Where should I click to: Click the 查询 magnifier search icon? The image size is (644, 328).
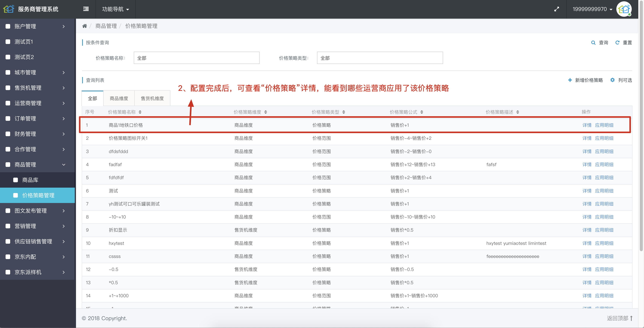[x=593, y=43]
